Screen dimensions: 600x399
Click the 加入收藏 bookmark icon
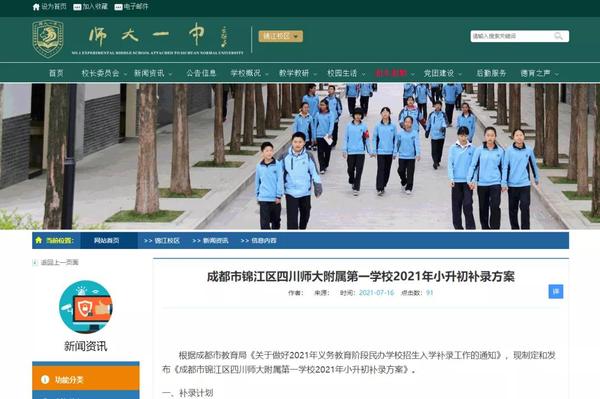pyautogui.click(x=77, y=7)
